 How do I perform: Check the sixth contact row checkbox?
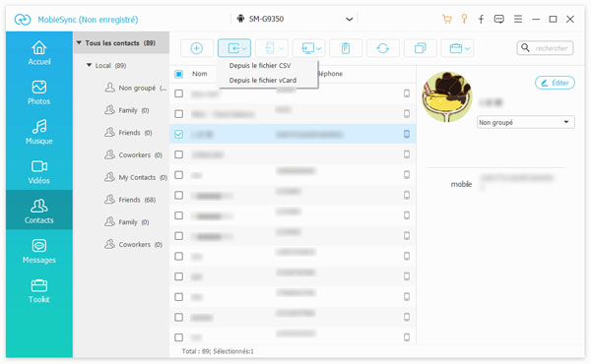point(178,195)
